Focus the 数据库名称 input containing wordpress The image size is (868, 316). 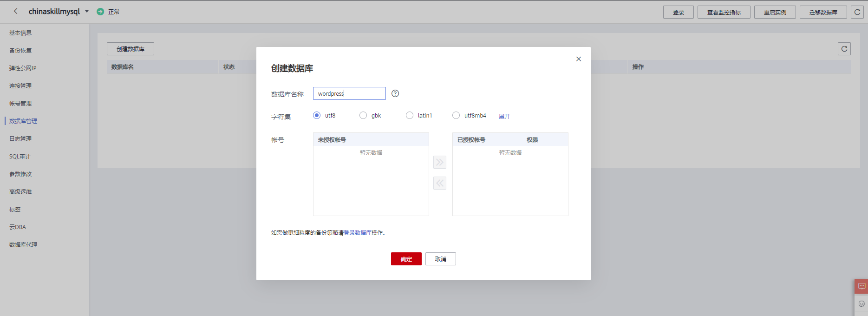click(x=349, y=93)
